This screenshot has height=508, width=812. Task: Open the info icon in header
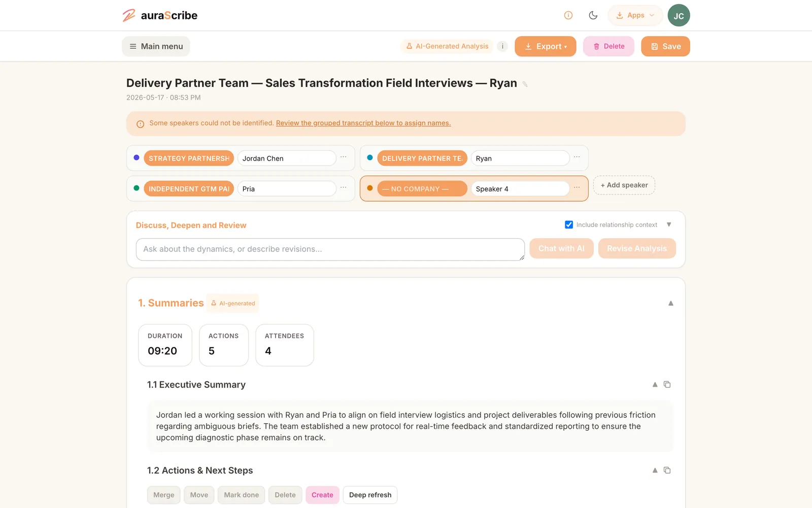(x=568, y=15)
